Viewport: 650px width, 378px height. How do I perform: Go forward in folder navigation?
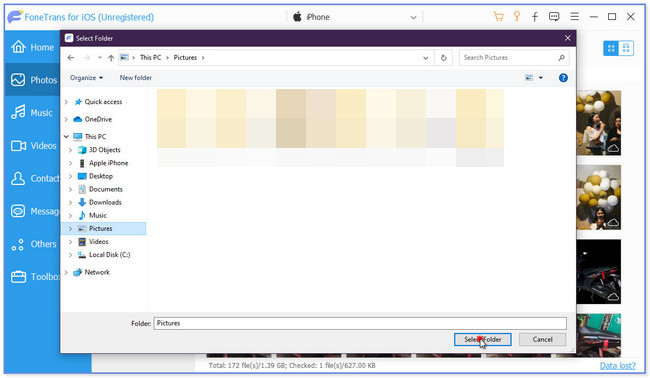tap(86, 58)
